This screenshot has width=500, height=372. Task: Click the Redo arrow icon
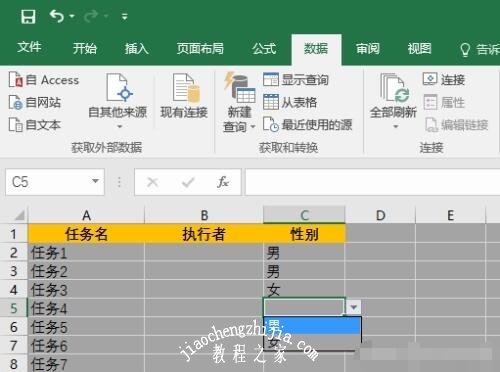point(91,16)
